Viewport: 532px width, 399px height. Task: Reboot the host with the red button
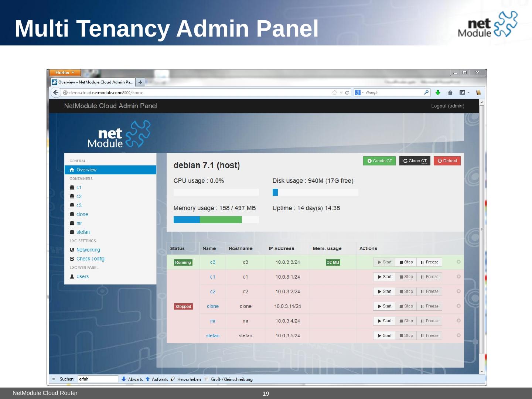point(447,161)
